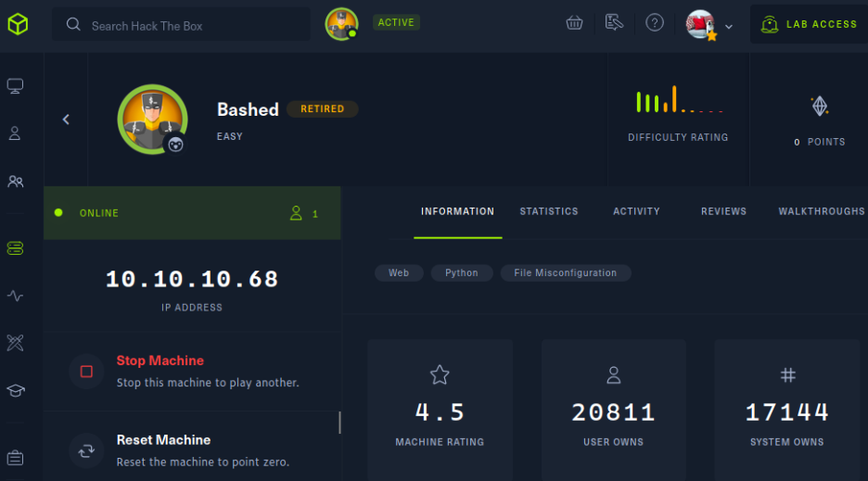Image resolution: width=868 pixels, height=481 pixels.
Task: Expand the user profile dropdown chevron
Action: [729, 27]
